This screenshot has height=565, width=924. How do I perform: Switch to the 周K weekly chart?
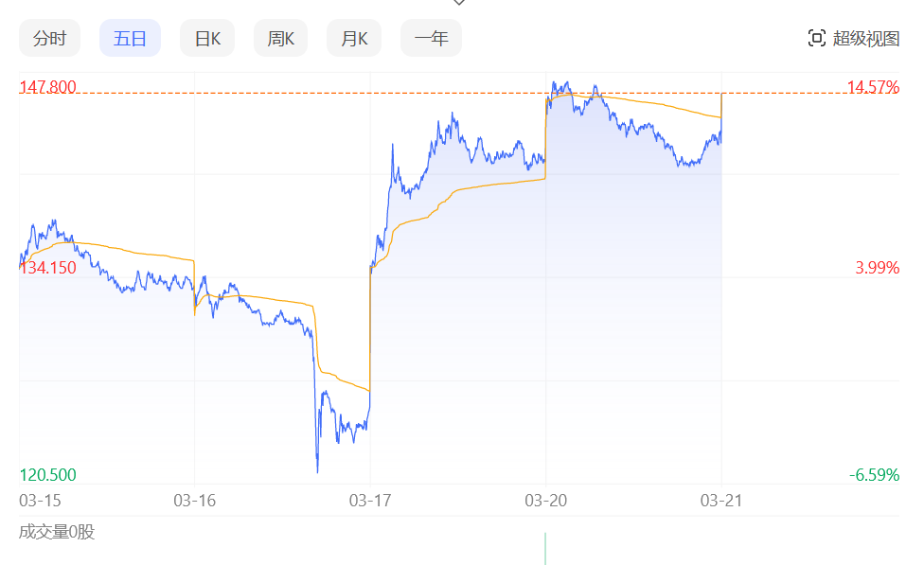[281, 39]
